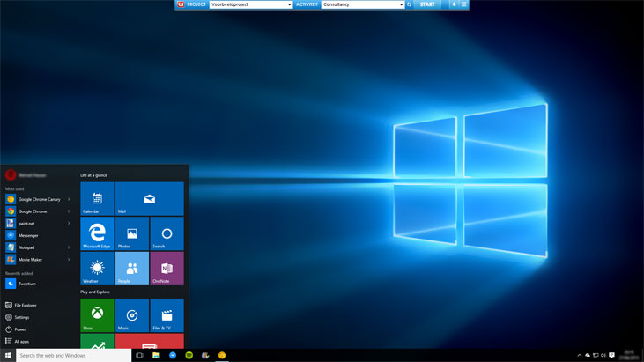Open the OneNote tile
Screen dimensions: 644x362
(167, 269)
